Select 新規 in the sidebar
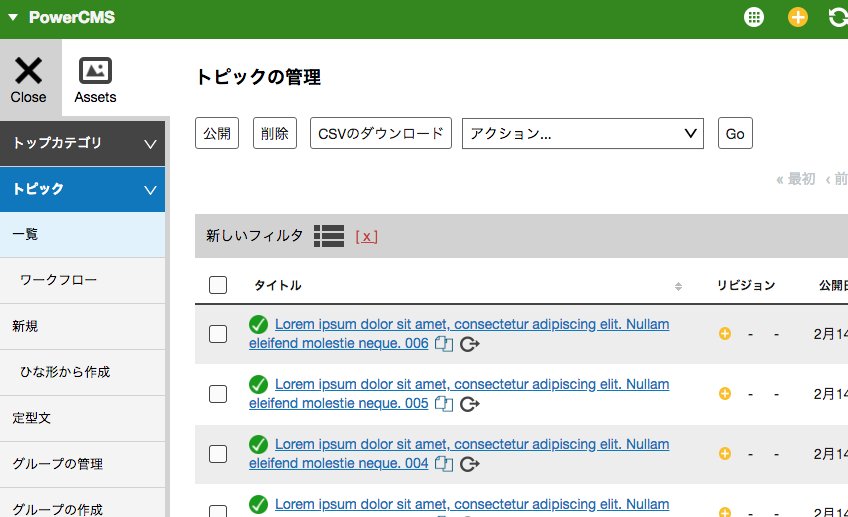The height and width of the screenshot is (517, 848). point(82,327)
